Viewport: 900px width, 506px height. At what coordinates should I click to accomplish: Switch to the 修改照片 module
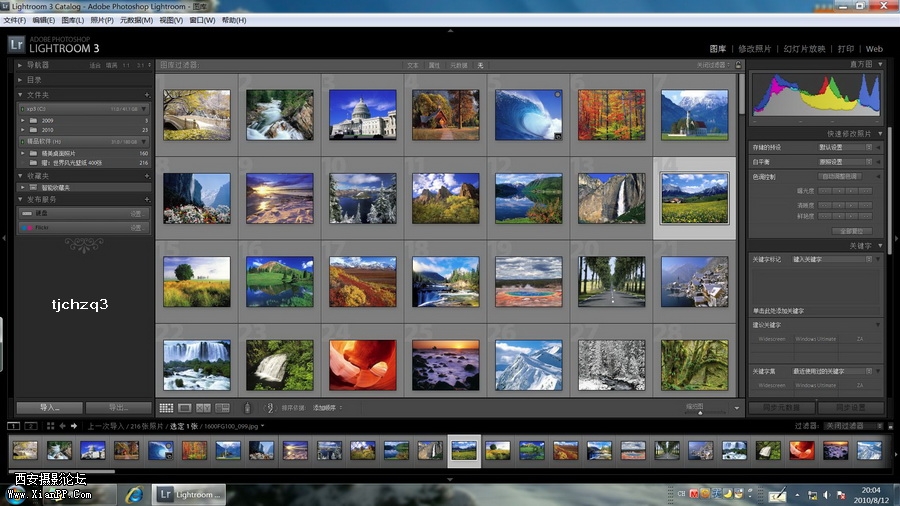[753, 48]
